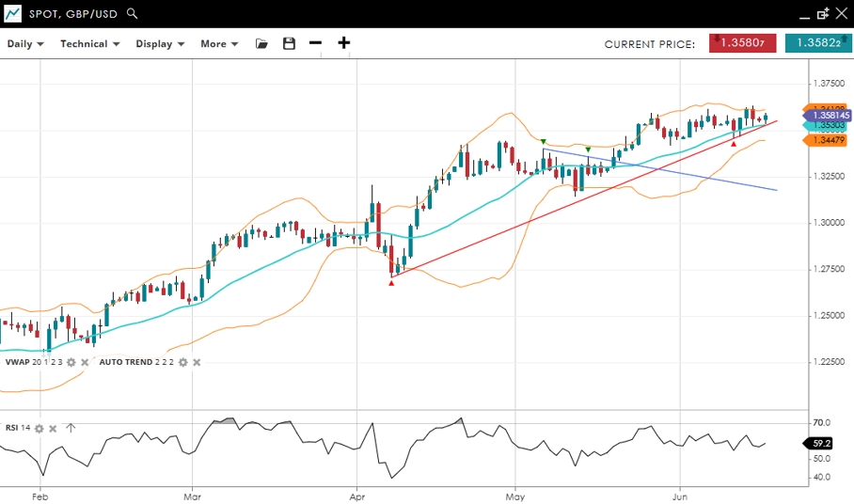Click the chart logo icon in title bar
Screen dimensions: 854x504
(x=13, y=14)
